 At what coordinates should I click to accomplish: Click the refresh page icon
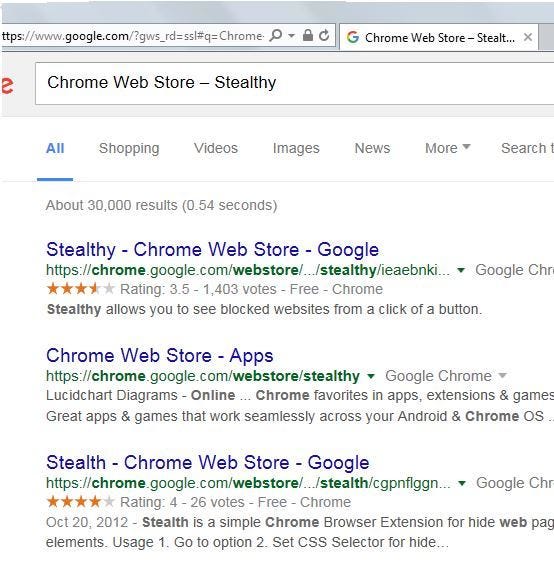coord(324,35)
